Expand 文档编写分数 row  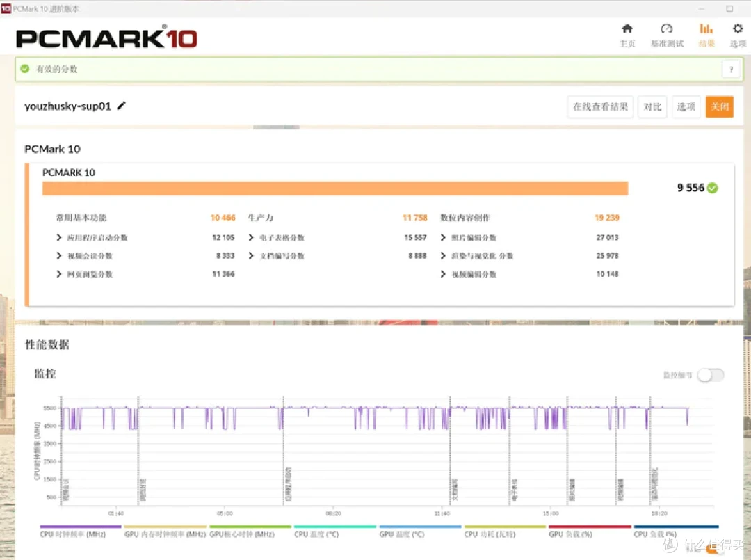click(251, 256)
